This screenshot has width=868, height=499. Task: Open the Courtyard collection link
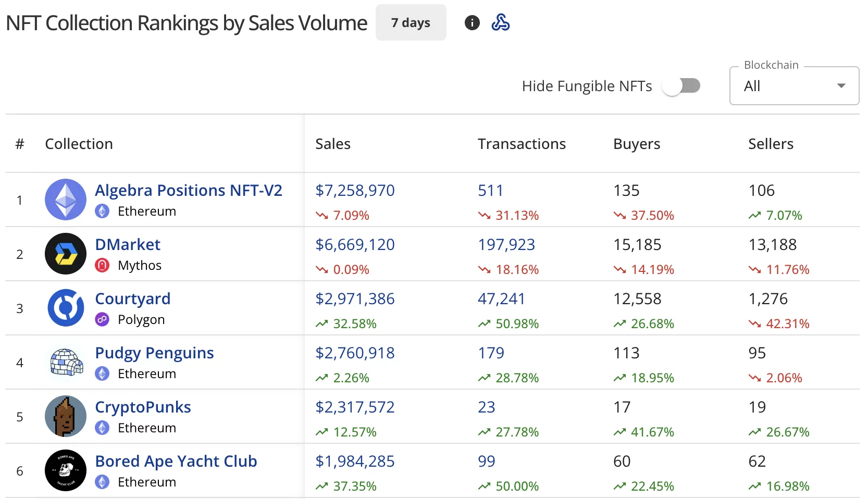pyautogui.click(x=132, y=298)
